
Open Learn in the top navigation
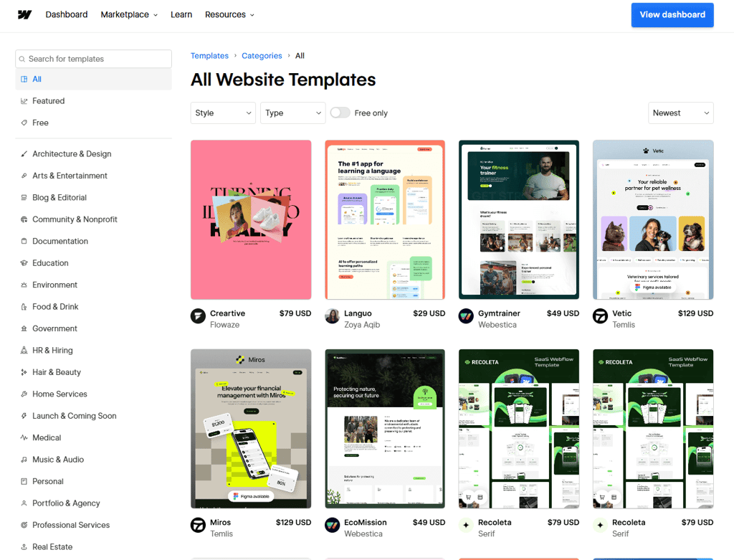coord(181,14)
